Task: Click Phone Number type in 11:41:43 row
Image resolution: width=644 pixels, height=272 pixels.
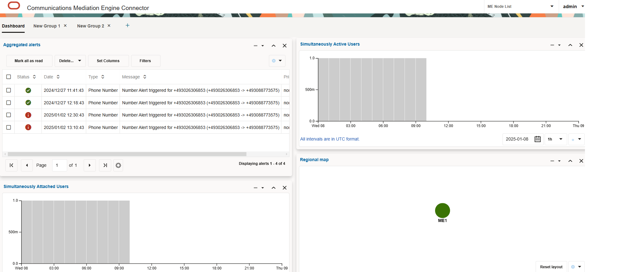Action: (x=103, y=90)
